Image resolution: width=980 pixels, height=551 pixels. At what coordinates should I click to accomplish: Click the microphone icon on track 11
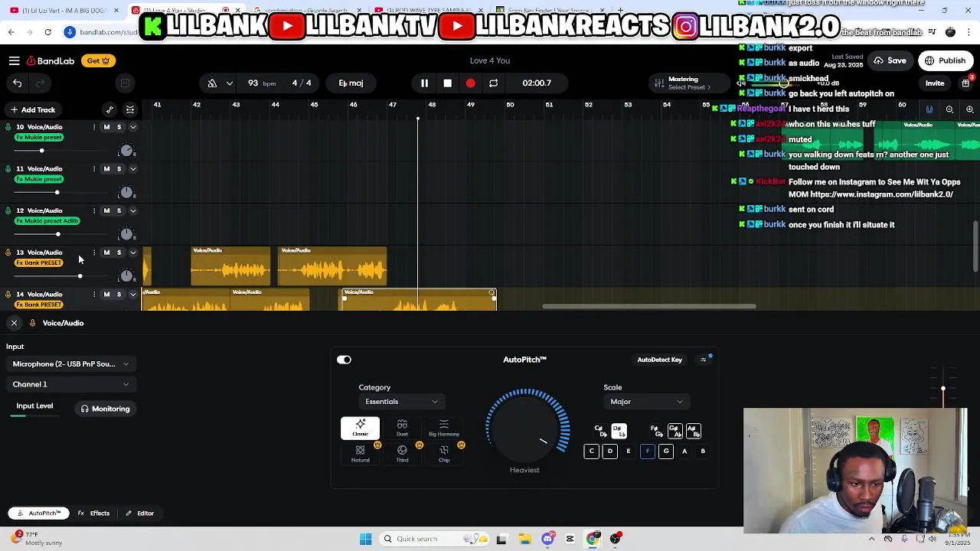pyautogui.click(x=8, y=168)
